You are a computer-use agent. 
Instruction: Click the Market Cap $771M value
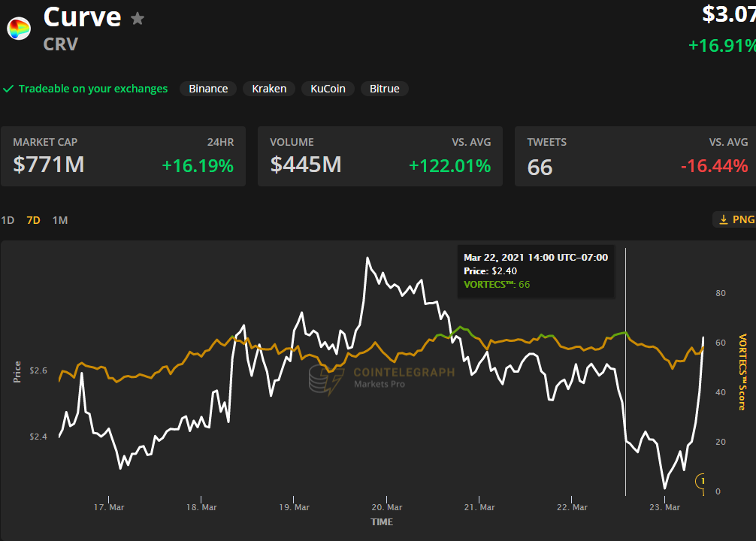[x=49, y=165]
